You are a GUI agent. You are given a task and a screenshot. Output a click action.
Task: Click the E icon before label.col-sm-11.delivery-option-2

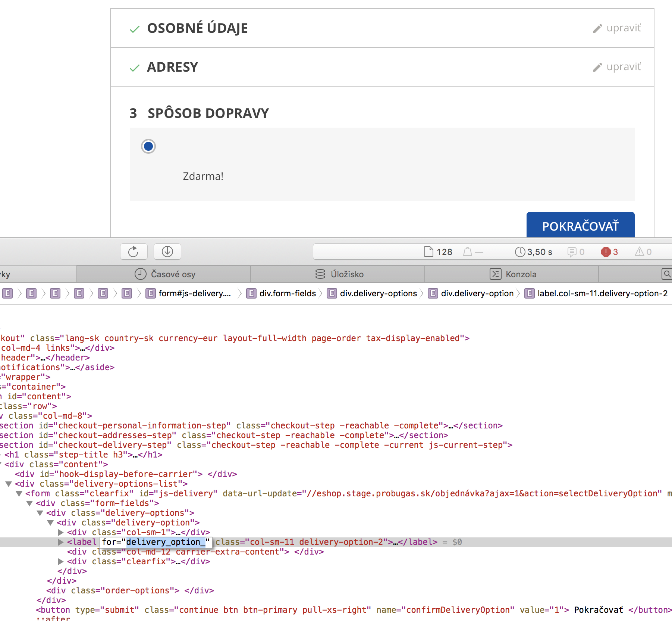[530, 294]
